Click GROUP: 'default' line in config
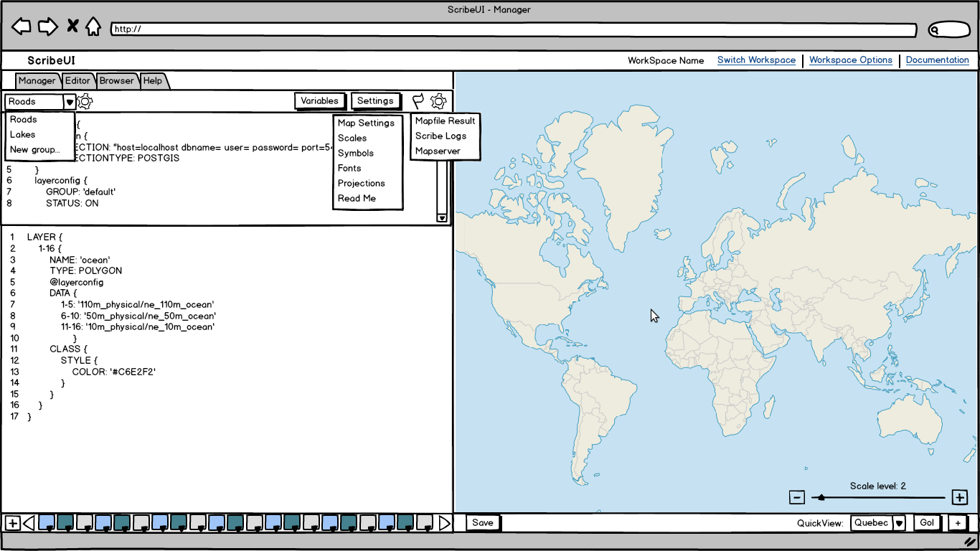The height and width of the screenshot is (551, 980). (x=80, y=192)
